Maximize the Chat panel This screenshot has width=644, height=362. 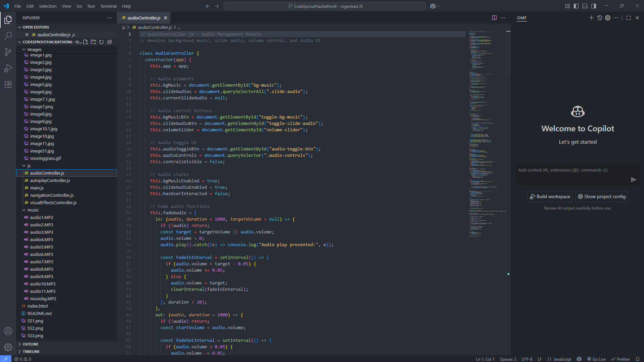coord(629,18)
